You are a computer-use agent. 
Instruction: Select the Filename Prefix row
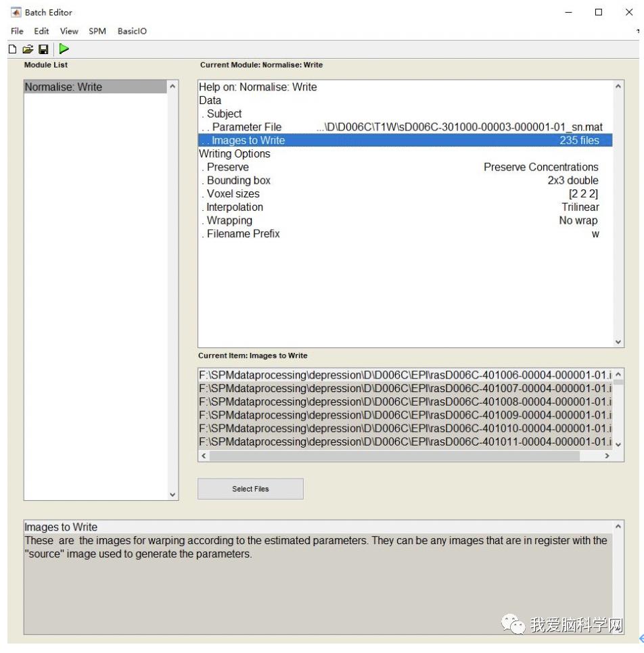point(405,234)
